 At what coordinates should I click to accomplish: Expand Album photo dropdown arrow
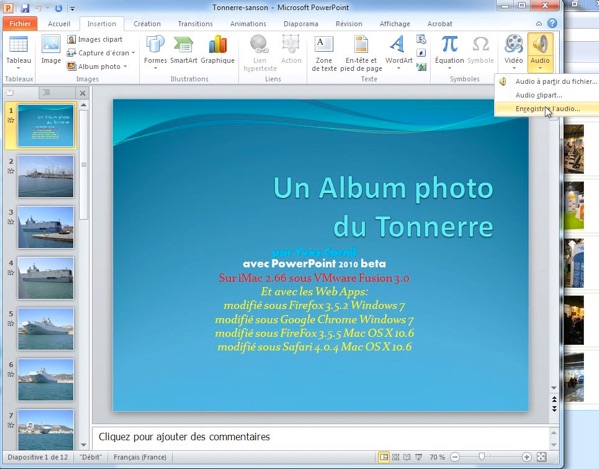[125, 66]
